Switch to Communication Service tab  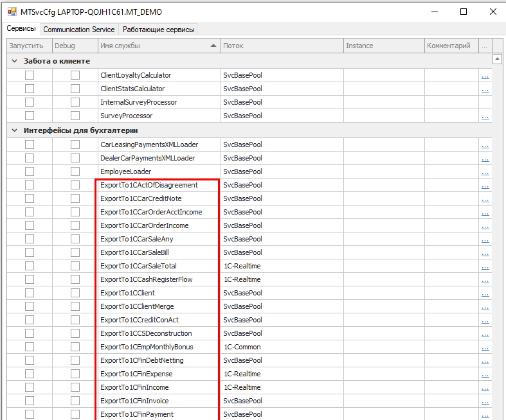click(x=79, y=30)
